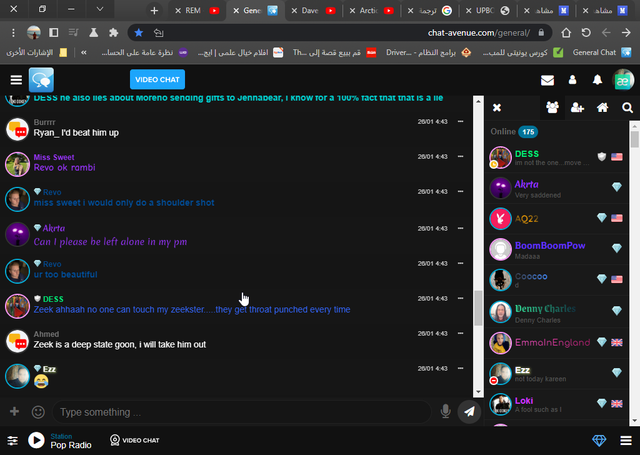Open options for Miss Sweet's message
The height and width of the screenshot is (455, 640).
460,157
